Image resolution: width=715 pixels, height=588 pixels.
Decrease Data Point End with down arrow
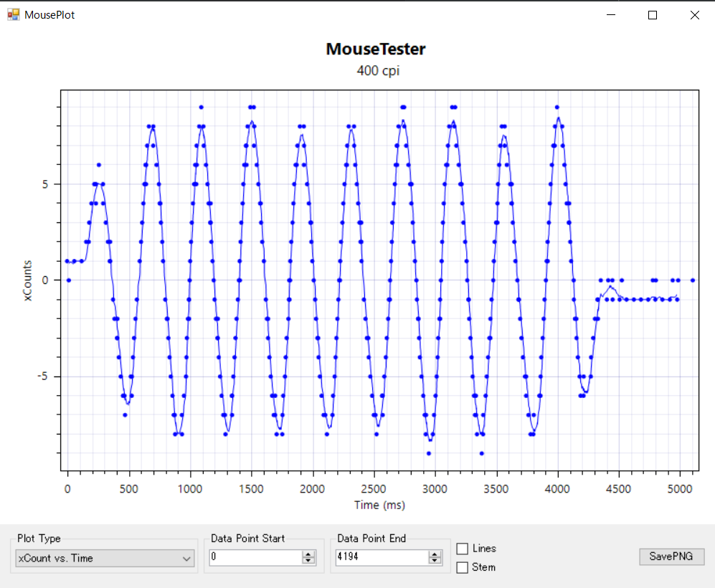[x=435, y=561]
